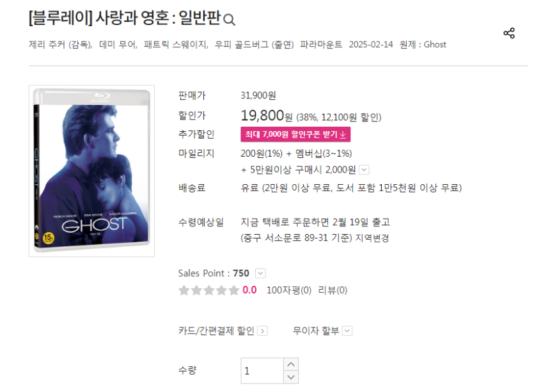Click the download arrow on coupon button

pos(343,135)
